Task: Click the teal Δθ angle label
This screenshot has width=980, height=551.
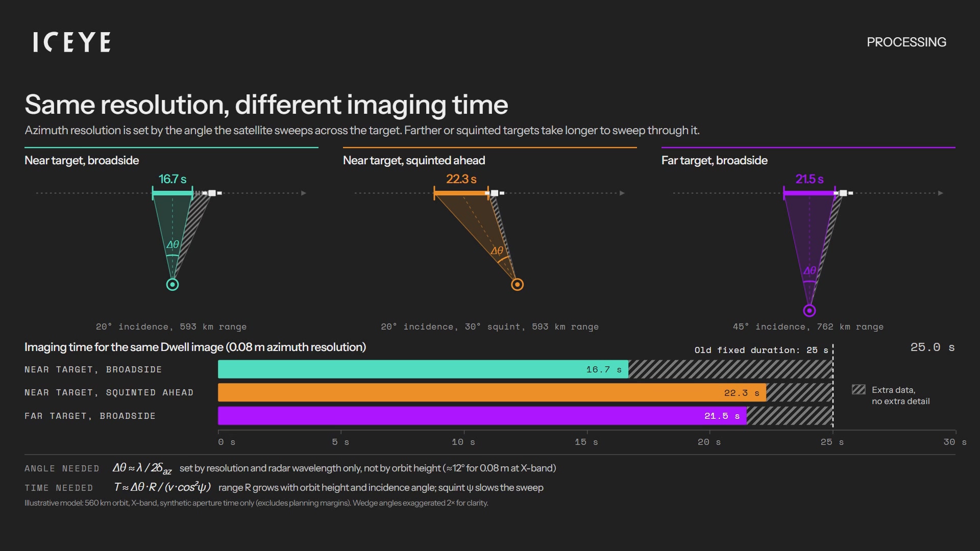Action: (173, 244)
